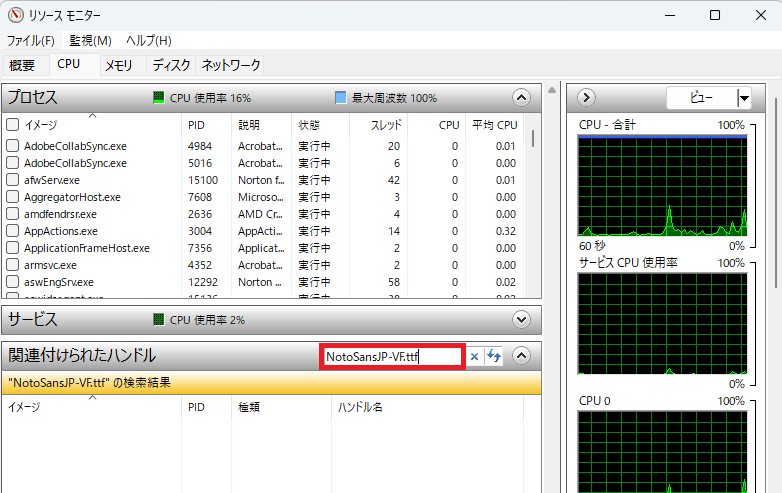Click the handle search field containing NotoSansJP-VF.ttf
The height and width of the screenshot is (493, 782).
[393, 356]
